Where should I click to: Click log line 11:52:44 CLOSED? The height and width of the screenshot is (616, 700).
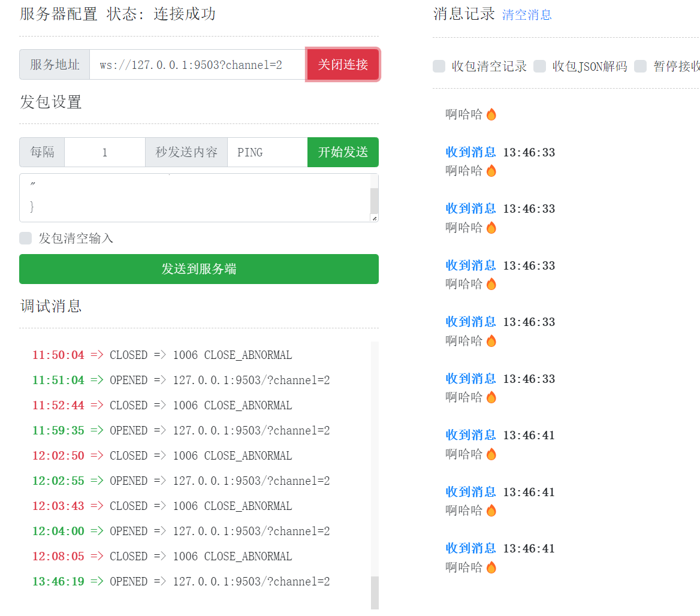click(162, 405)
